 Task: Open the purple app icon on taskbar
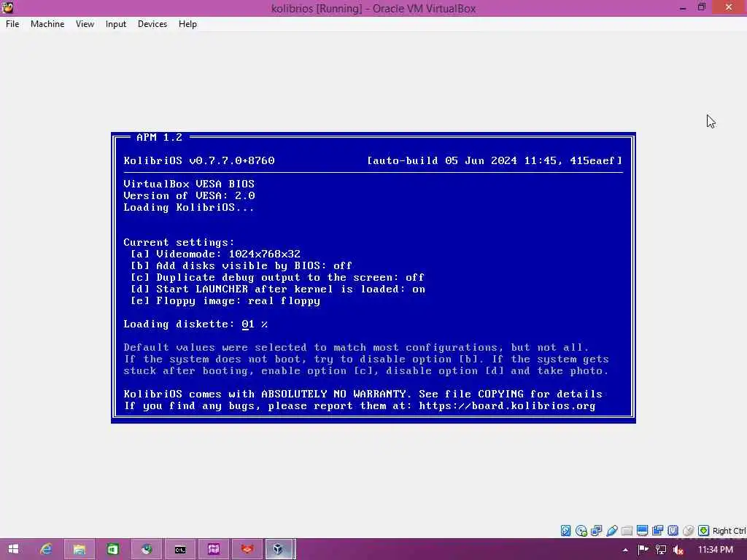214,550
